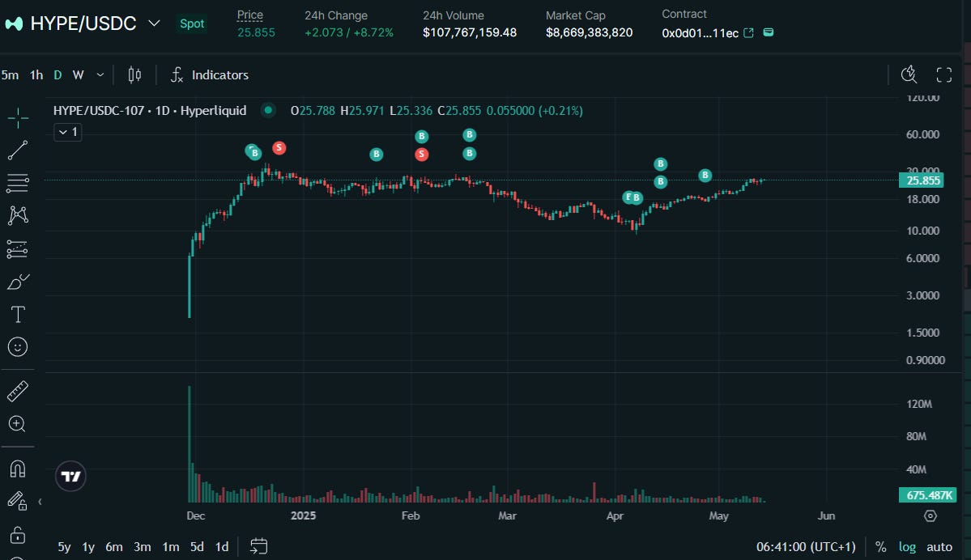Set date range to 1y
The height and width of the screenshot is (560, 971).
(88, 547)
